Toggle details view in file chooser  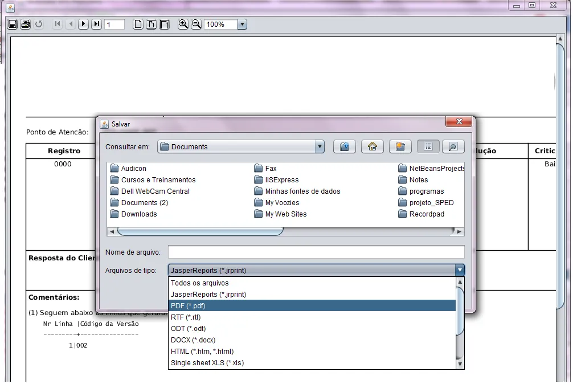(x=453, y=146)
